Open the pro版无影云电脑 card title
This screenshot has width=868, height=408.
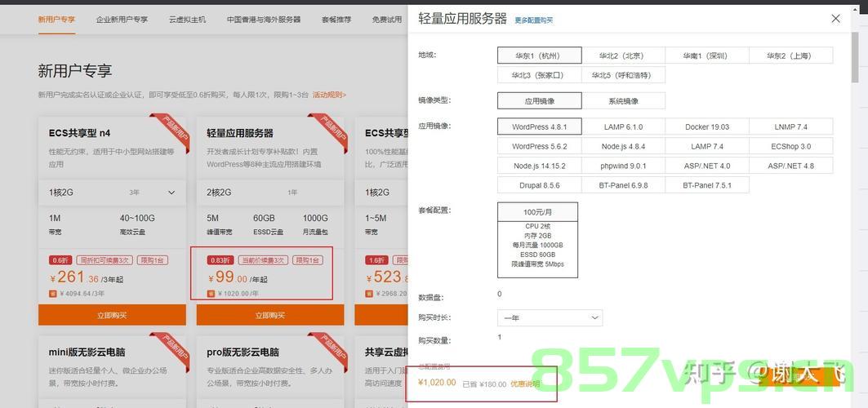(x=243, y=352)
